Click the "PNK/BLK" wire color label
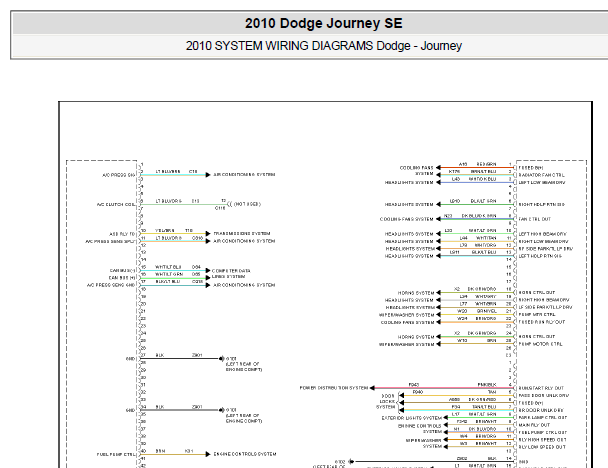 [487, 385]
